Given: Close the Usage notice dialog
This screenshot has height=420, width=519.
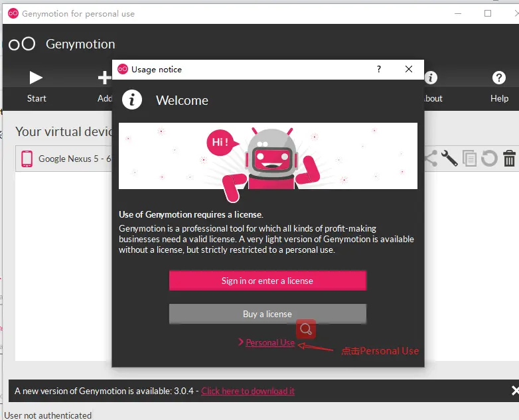Looking at the screenshot, I should 409,69.
